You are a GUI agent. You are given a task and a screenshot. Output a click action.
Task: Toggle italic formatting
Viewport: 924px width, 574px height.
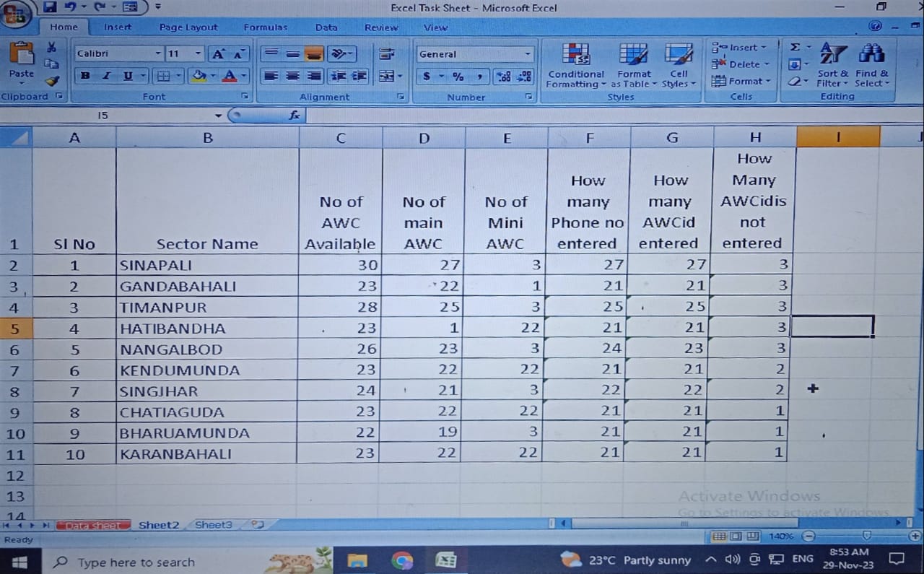coord(106,76)
